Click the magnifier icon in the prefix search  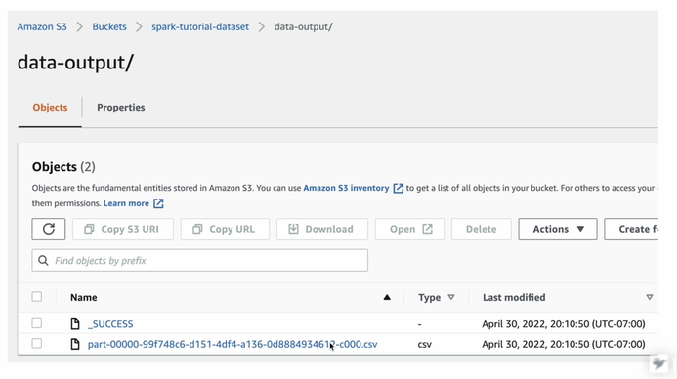pyautogui.click(x=43, y=260)
